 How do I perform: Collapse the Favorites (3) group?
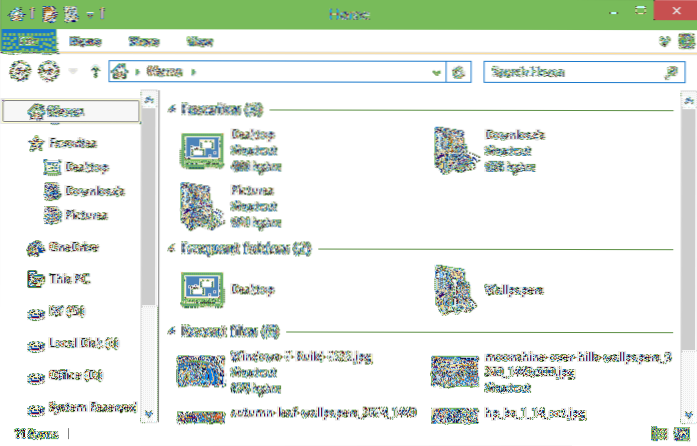coord(174,108)
